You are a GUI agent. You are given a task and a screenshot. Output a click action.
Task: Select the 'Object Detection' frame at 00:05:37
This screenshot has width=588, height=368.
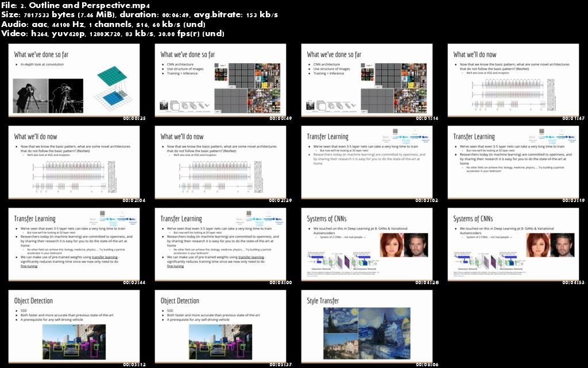[x=221, y=326]
